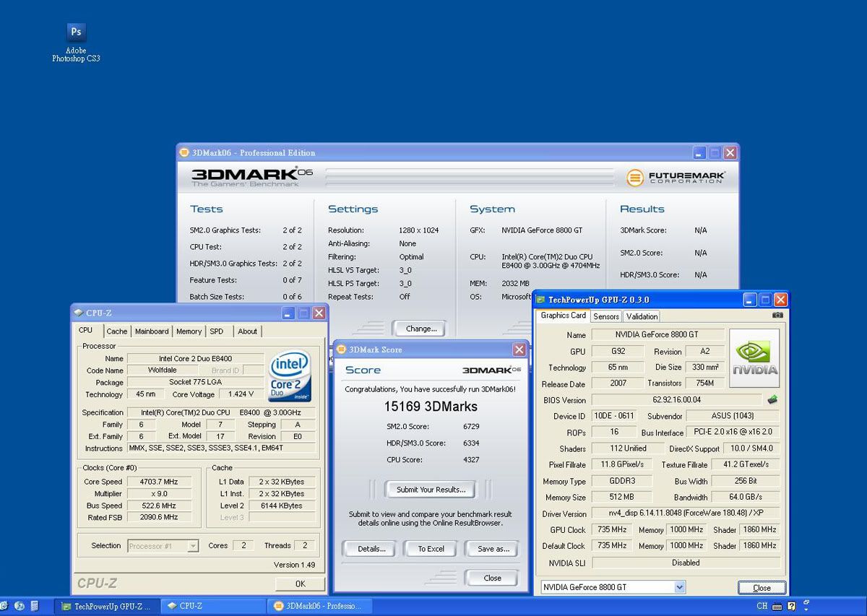
Task: Click the Futuremark Corporation logo in 3DMark06
Action: click(676, 177)
